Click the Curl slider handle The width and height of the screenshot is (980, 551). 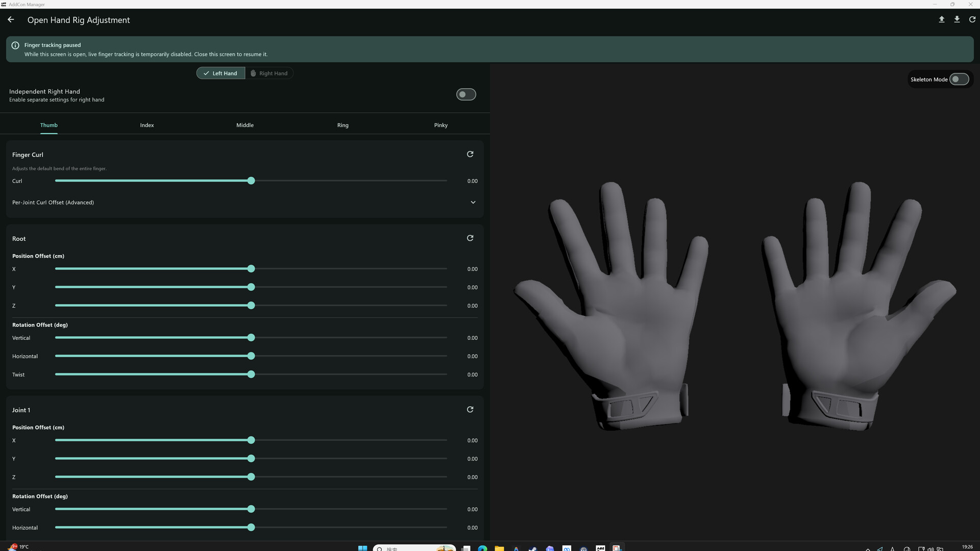tap(251, 181)
